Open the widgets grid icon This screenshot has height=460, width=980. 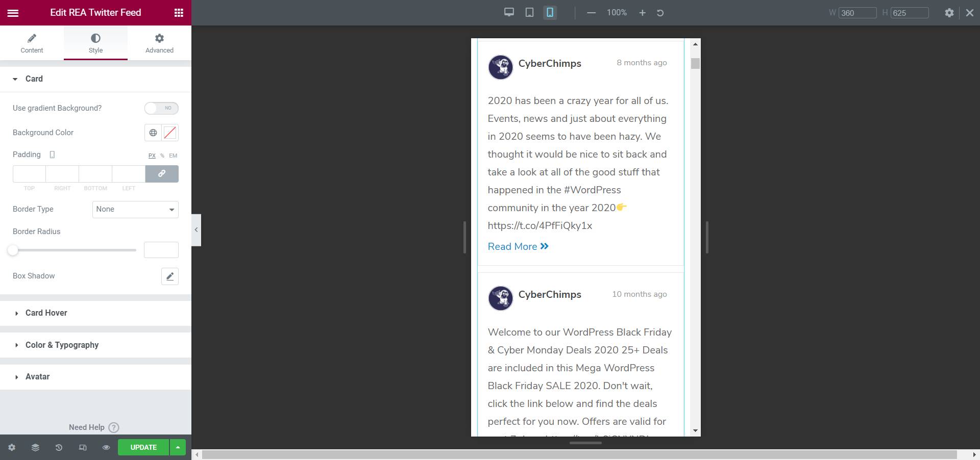pyautogui.click(x=179, y=13)
